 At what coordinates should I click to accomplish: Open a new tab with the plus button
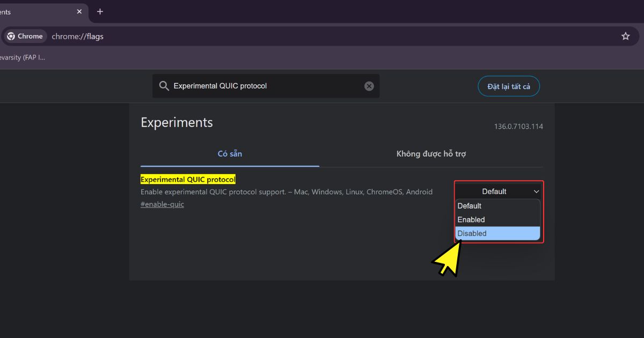(100, 11)
